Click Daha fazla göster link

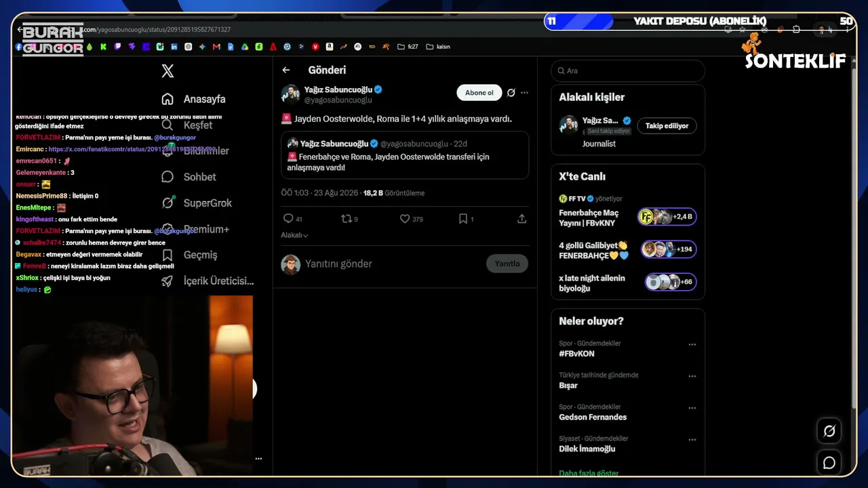[x=589, y=472]
